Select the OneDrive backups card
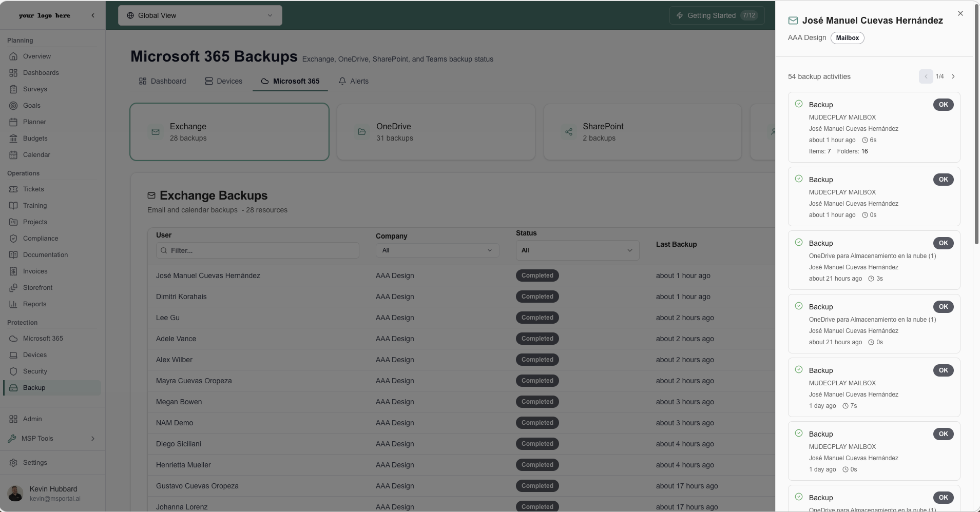The height and width of the screenshot is (512, 980). (435, 132)
